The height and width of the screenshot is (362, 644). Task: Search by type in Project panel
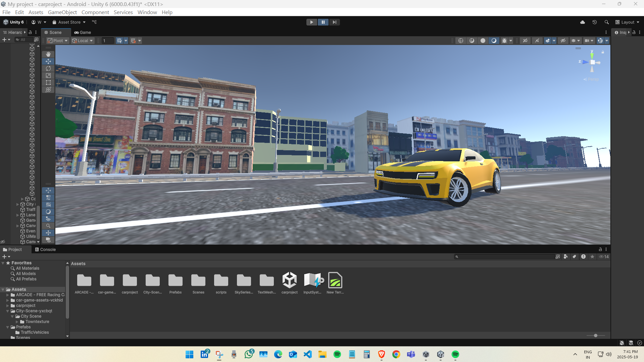click(x=566, y=257)
